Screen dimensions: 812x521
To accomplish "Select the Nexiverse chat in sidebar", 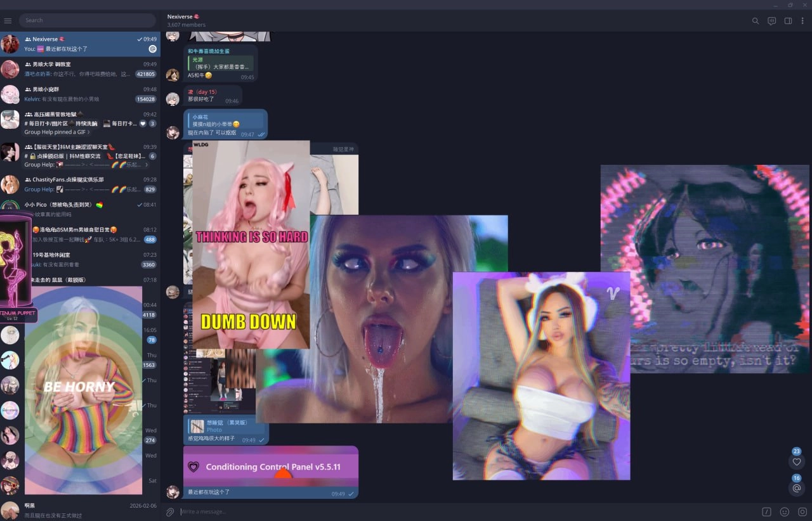I will point(80,44).
